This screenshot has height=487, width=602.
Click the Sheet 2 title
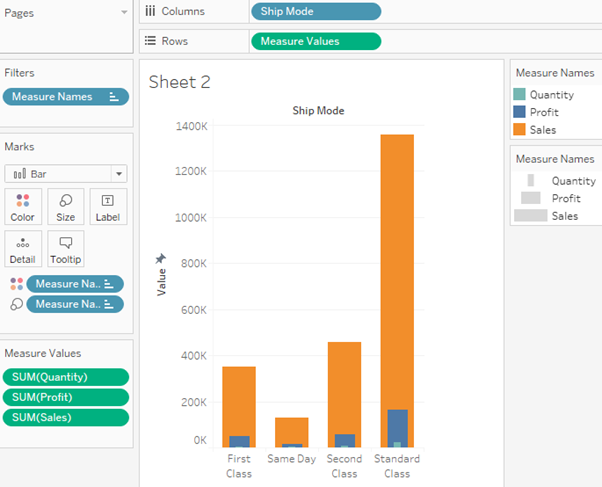point(180,82)
